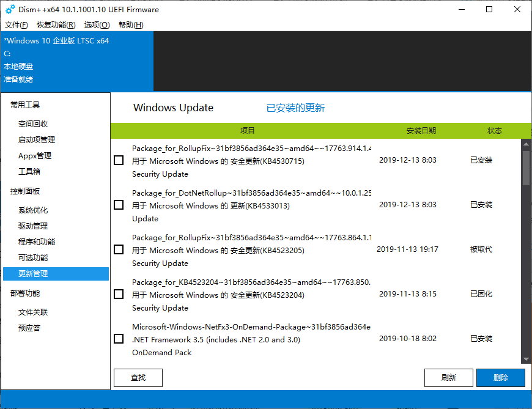Click the 查找 button
Viewport: 532px width, 409px height.
click(x=138, y=377)
